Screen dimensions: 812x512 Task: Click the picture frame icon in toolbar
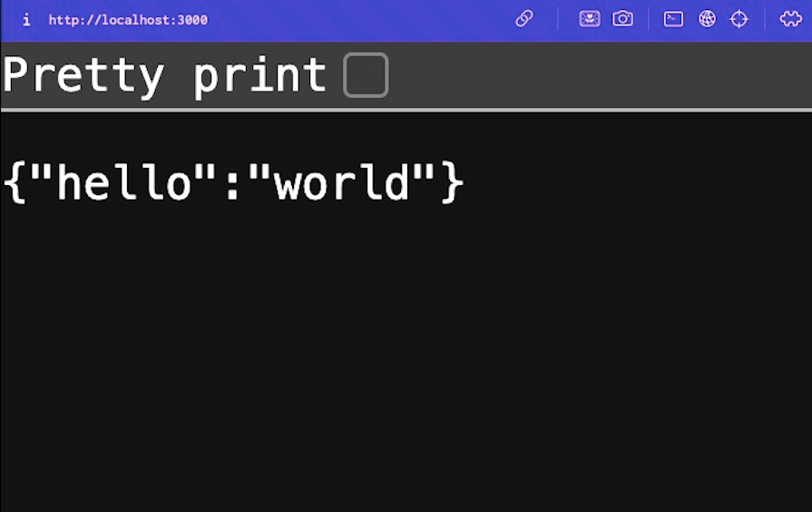(x=590, y=19)
